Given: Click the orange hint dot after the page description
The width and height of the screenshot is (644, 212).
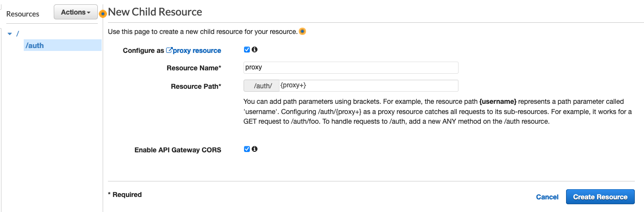Looking at the screenshot, I should 302,32.
